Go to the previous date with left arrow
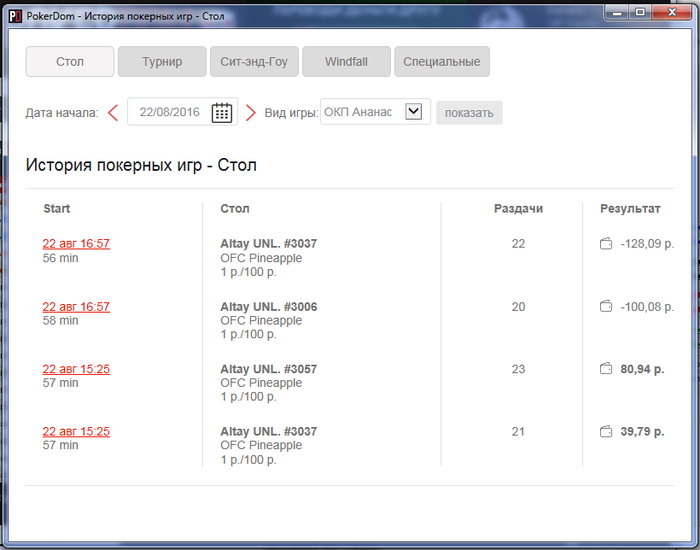Screen dimensions: 700x550 coord(113,112)
